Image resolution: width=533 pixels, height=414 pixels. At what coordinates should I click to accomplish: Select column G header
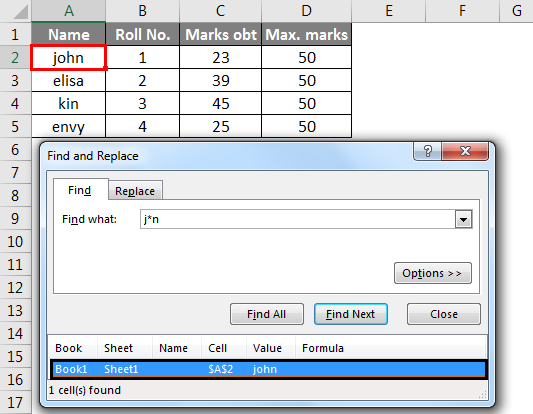click(x=516, y=11)
